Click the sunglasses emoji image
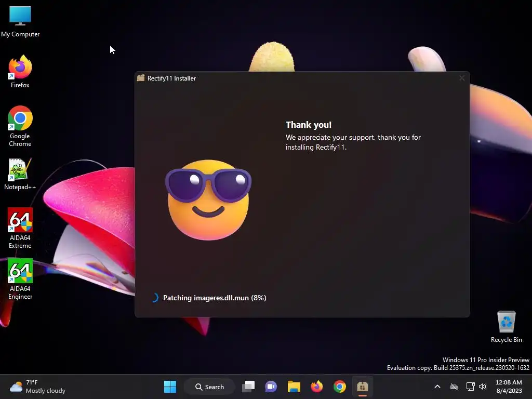This screenshot has width=532, height=399. pyautogui.click(x=208, y=199)
